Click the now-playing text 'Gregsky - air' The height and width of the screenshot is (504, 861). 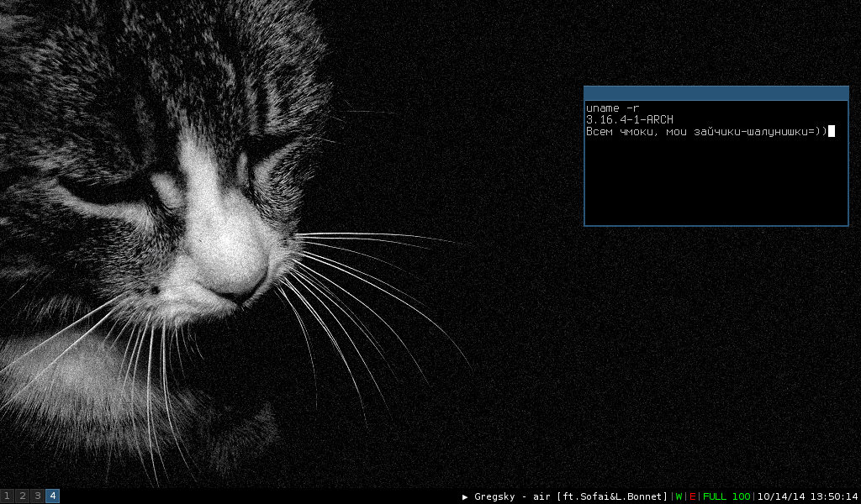click(512, 497)
